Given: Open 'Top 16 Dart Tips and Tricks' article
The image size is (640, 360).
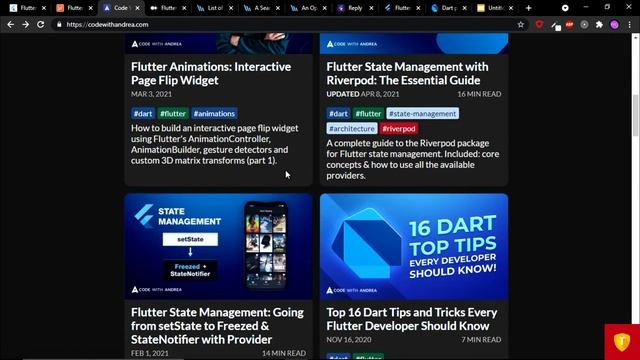Looking at the screenshot, I should [x=411, y=319].
